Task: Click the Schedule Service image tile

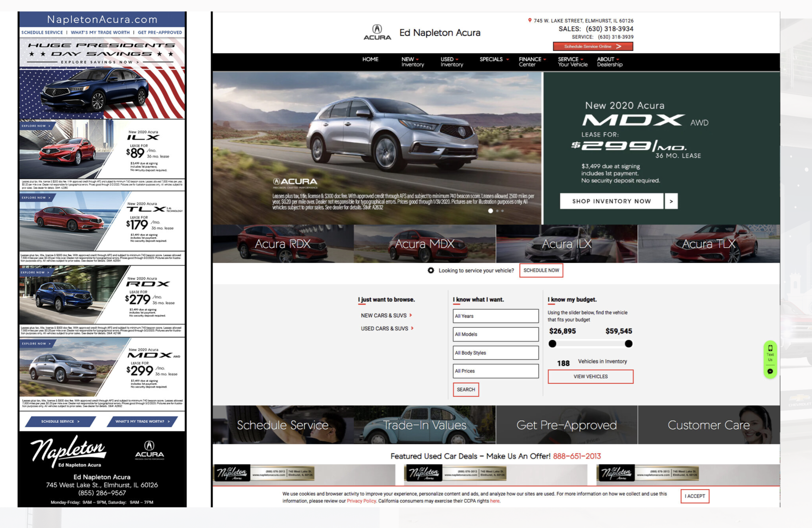Action: (283, 425)
